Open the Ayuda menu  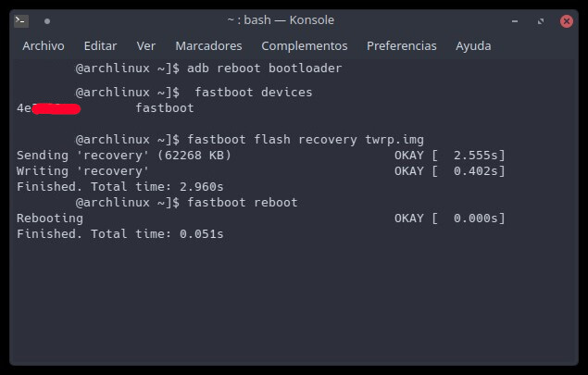(x=473, y=46)
